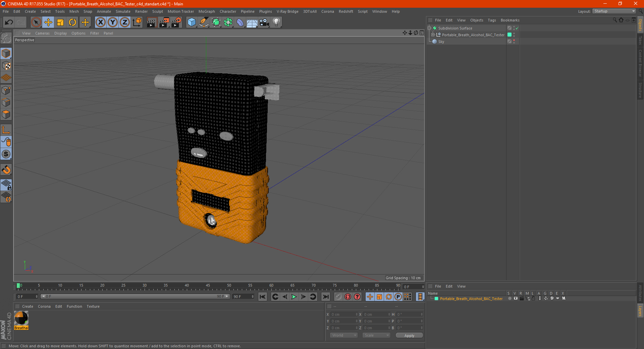The height and width of the screenshot is (349, 644).
Task: Add a Camera object
Action: 264,22
